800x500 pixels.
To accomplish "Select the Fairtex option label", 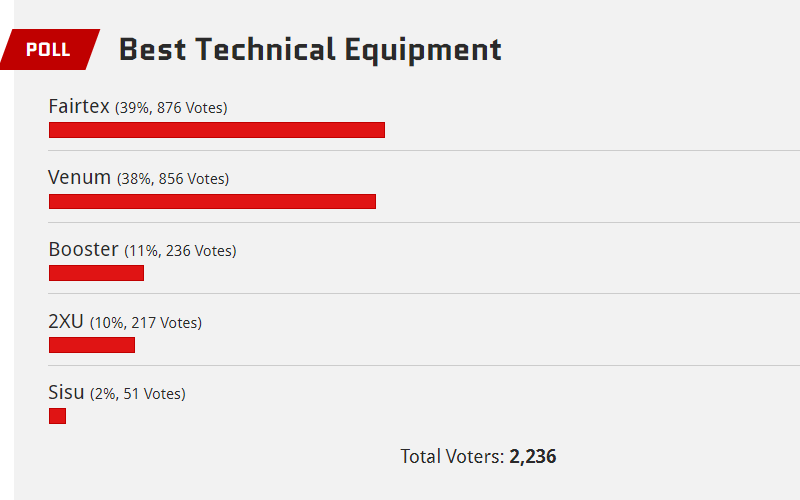I will point(79,107).
